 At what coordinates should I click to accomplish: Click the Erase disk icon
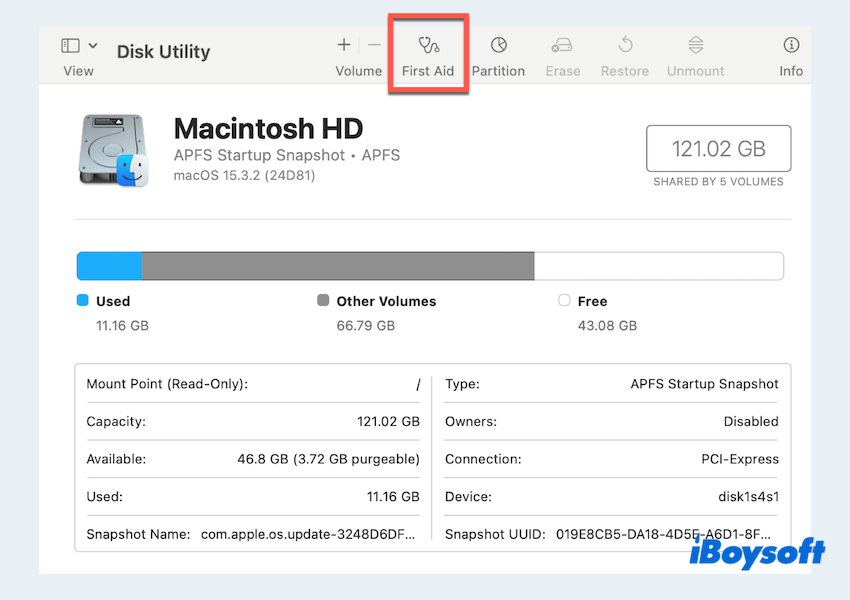(x=562, y=45)
